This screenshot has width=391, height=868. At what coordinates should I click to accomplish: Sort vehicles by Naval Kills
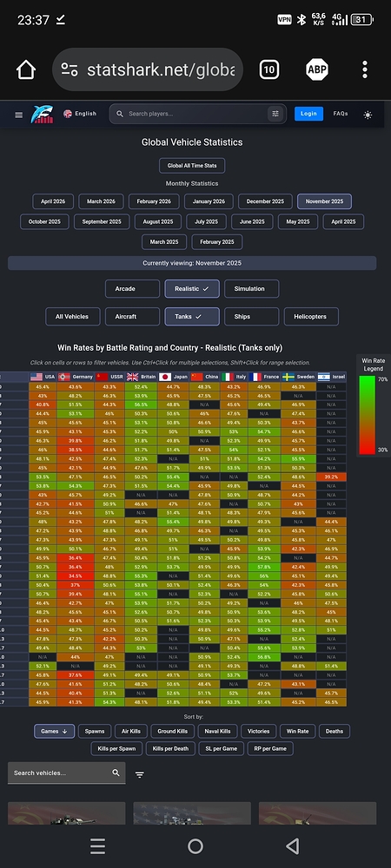click(217, 731)
